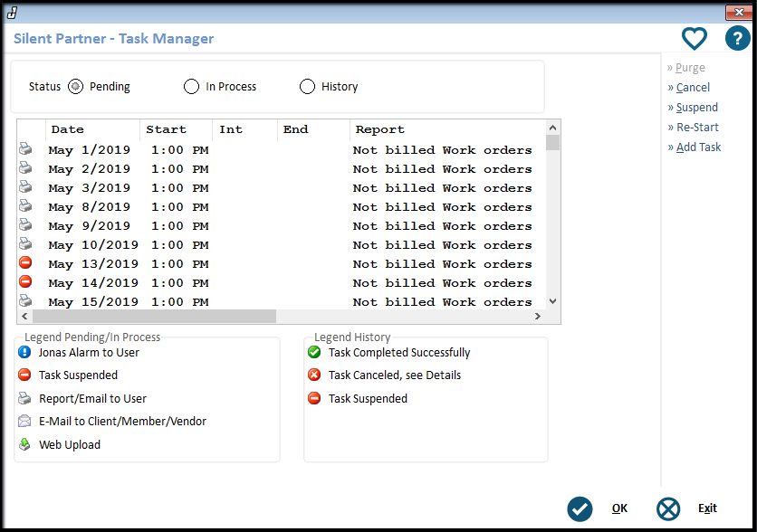Screen dimensions: 757x532
Task: Select the May 2/2019 date cell
Action: click(90, 169)
